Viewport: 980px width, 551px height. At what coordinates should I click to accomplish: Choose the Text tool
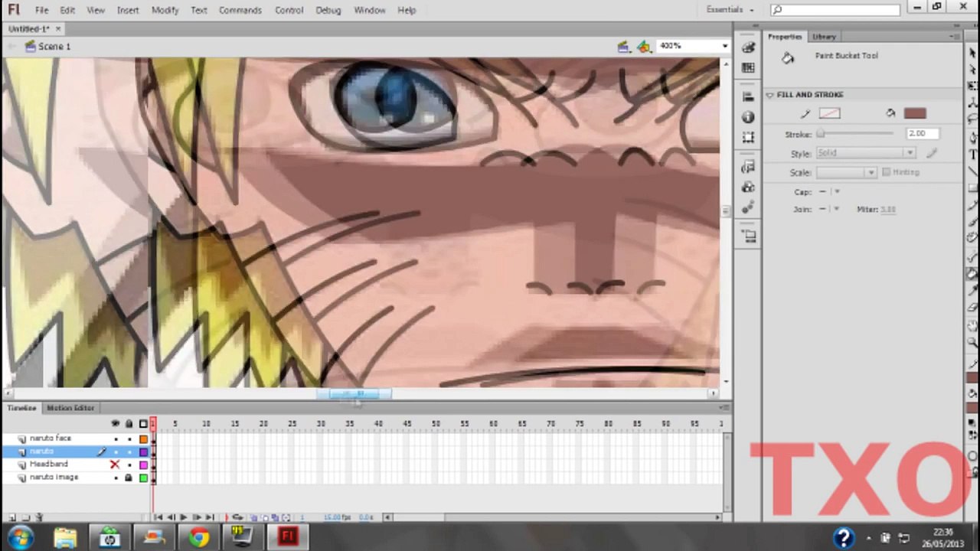[x=972, y=154]
